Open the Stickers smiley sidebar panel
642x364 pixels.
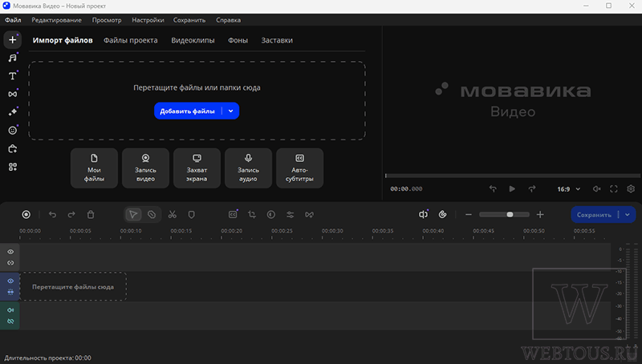12,131
